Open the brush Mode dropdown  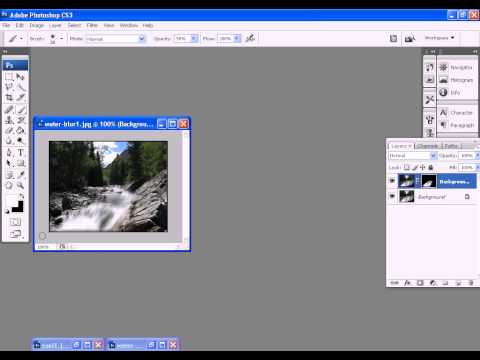click(116, 39)
